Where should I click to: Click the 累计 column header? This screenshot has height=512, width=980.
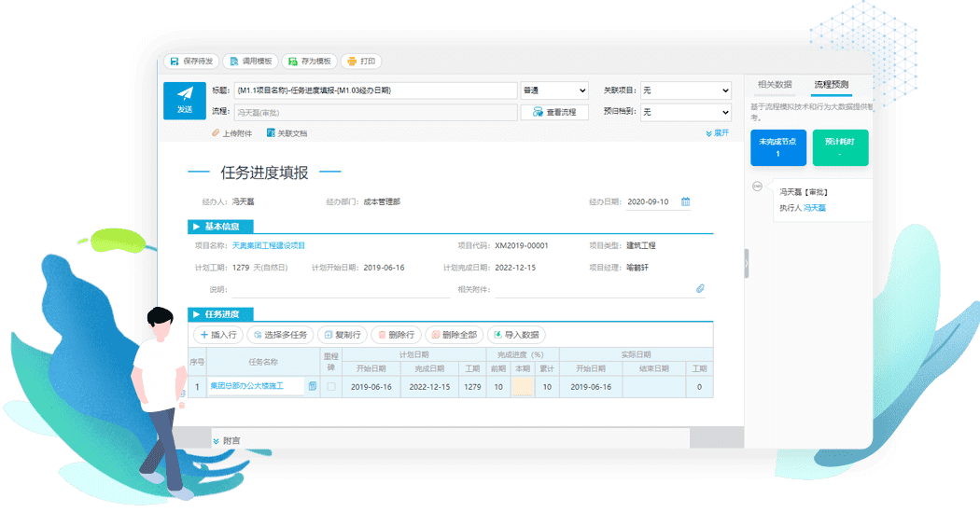[547, 368]
